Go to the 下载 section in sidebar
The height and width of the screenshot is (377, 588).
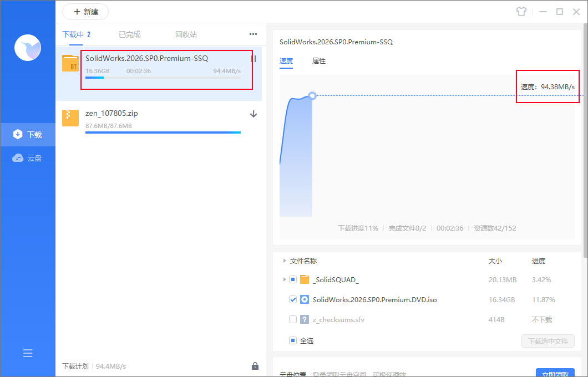(28, 135)
